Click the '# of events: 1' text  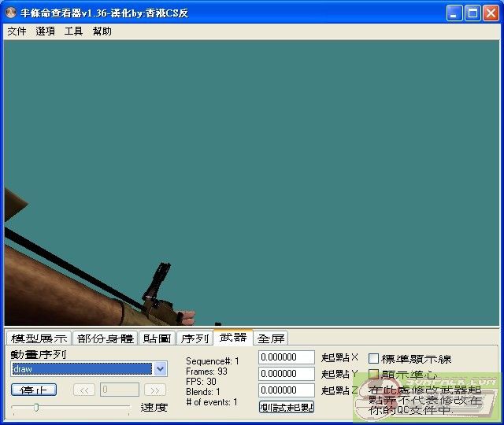(x=212, y=402)
